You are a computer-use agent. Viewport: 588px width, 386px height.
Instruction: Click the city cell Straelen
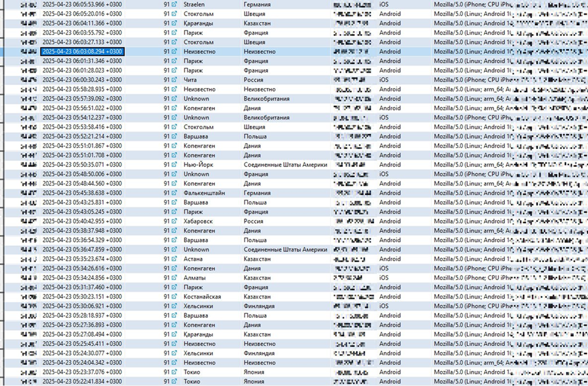[x=194, y=4]
